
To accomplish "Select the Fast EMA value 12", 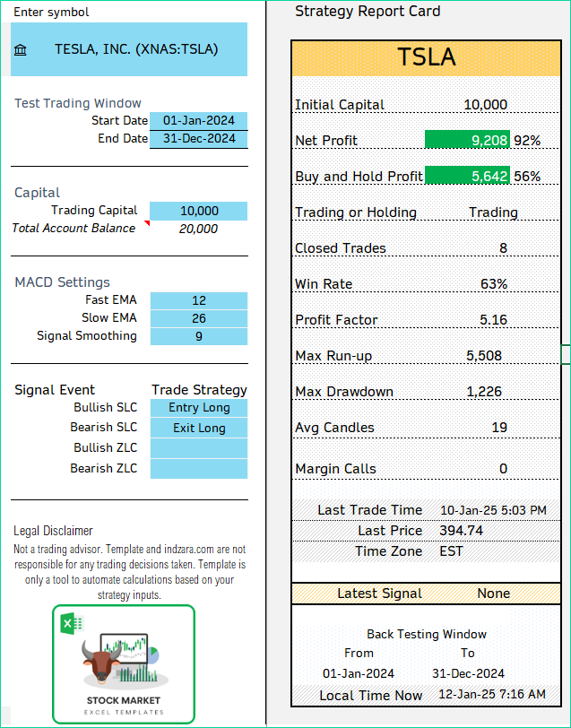I will coord(199,300).
